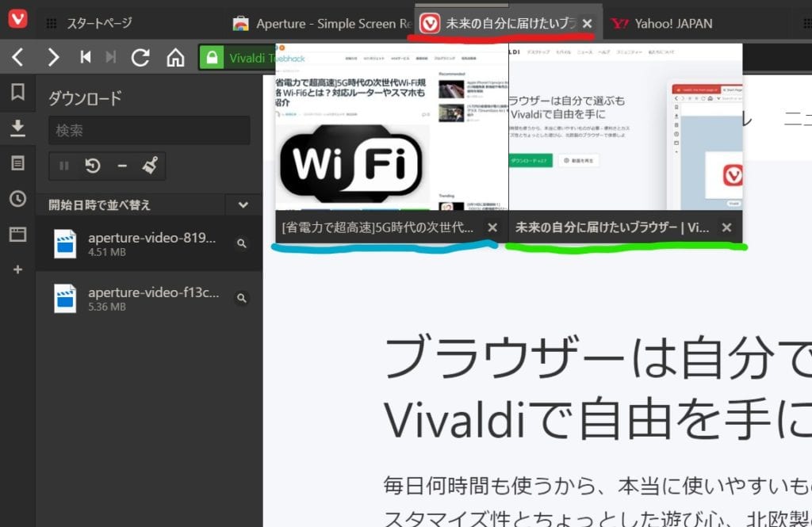Close the Vivaldi stacked tab preview
Viewport: 812px width, 527px height.
[726, 227]
